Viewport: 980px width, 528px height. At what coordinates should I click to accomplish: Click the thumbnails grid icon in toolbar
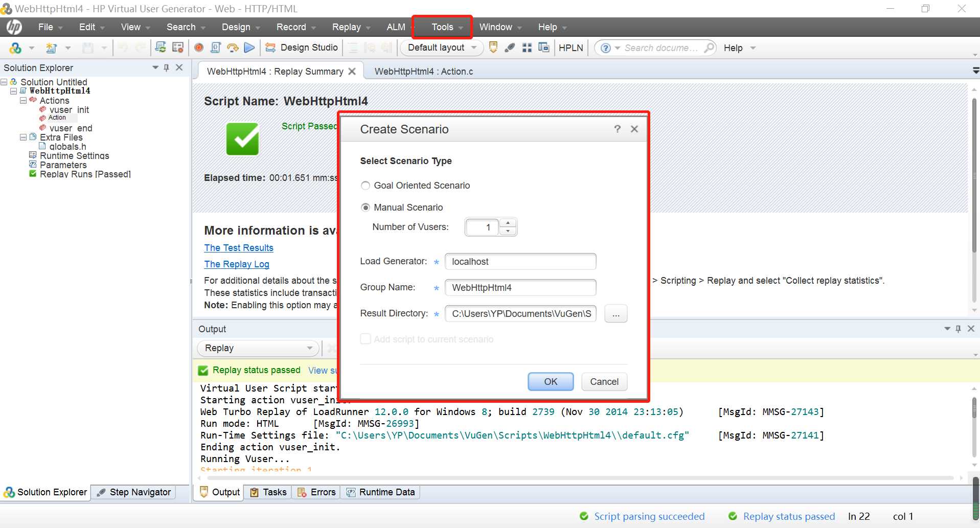coord(527,48)
